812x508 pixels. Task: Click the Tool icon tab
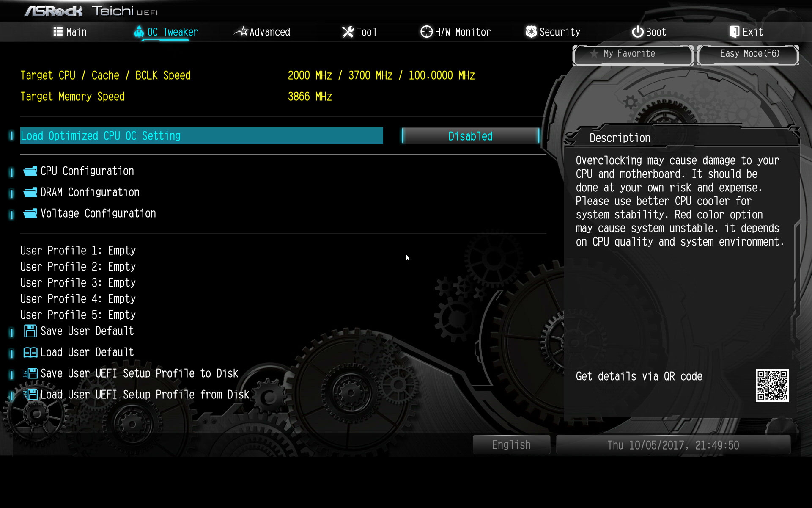point(359,32)
